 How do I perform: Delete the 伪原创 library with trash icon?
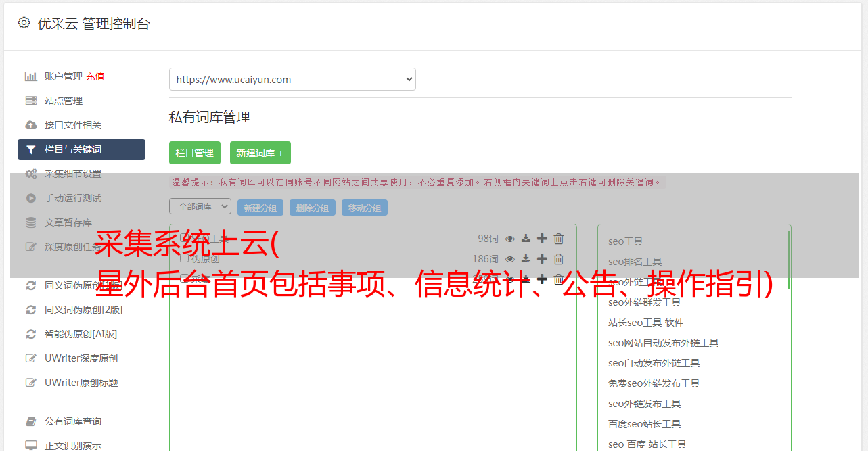pos(559,259)
